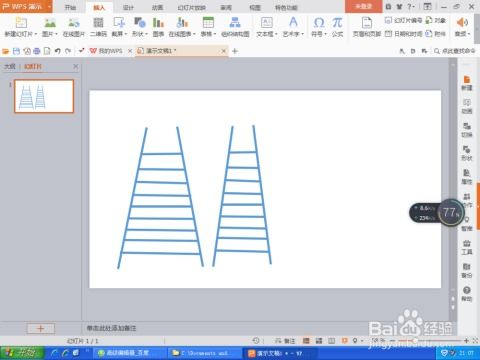Screen dimensions: 480x360
Task: Toggle the Notes (备注) pane
Action: pyautogui.click(x=285, y=341)
